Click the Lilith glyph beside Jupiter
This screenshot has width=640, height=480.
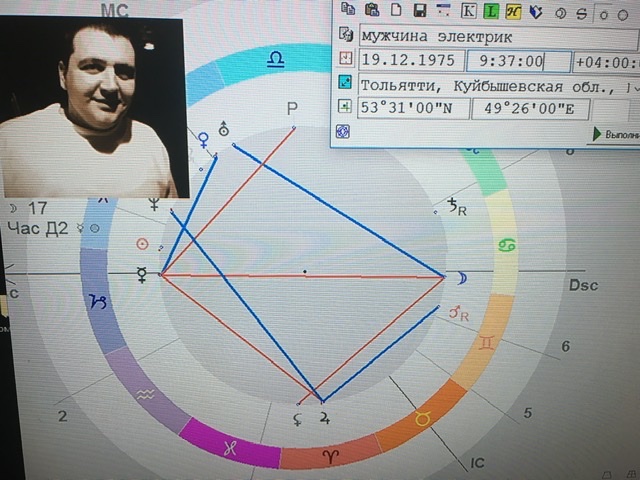point(298,419)
